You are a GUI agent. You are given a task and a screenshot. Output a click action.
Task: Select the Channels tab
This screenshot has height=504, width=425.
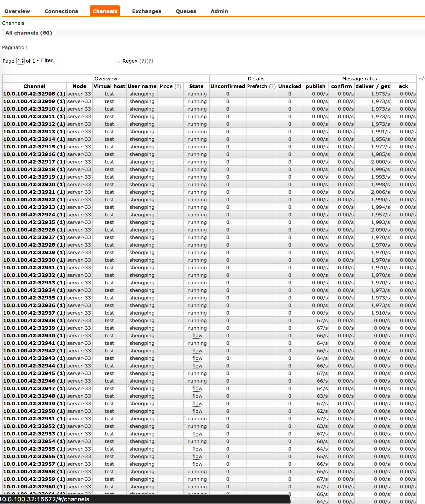[x=105, y=11]
